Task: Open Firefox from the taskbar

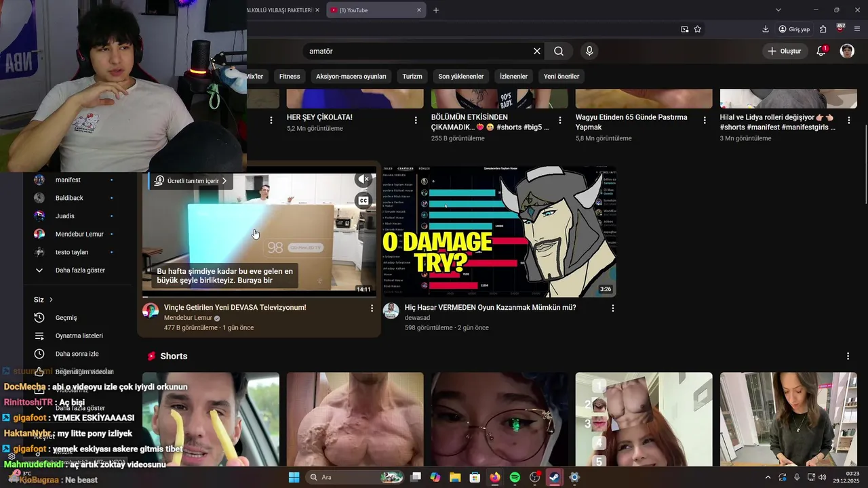Action: 495,477
